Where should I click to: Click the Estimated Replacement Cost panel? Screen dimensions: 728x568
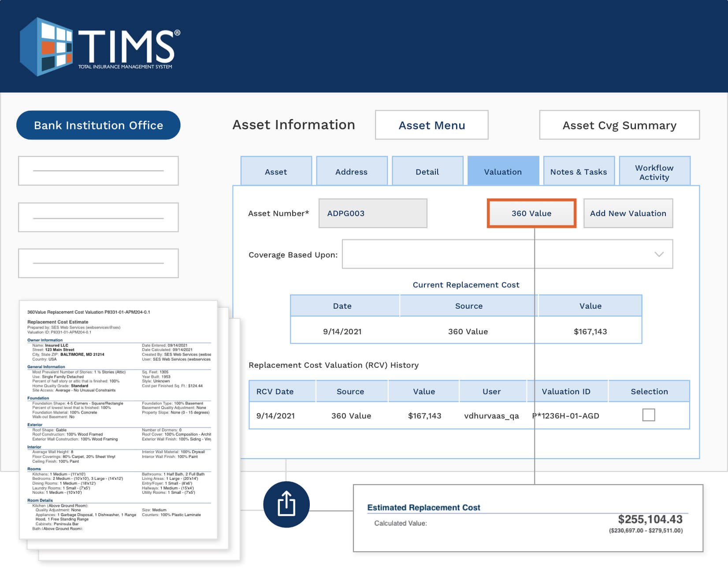527,518
